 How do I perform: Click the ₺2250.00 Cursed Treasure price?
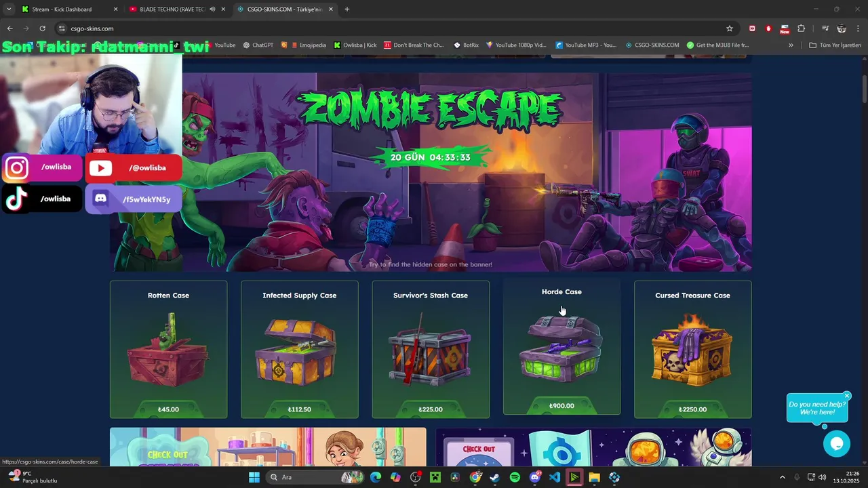tap(692, 409)
